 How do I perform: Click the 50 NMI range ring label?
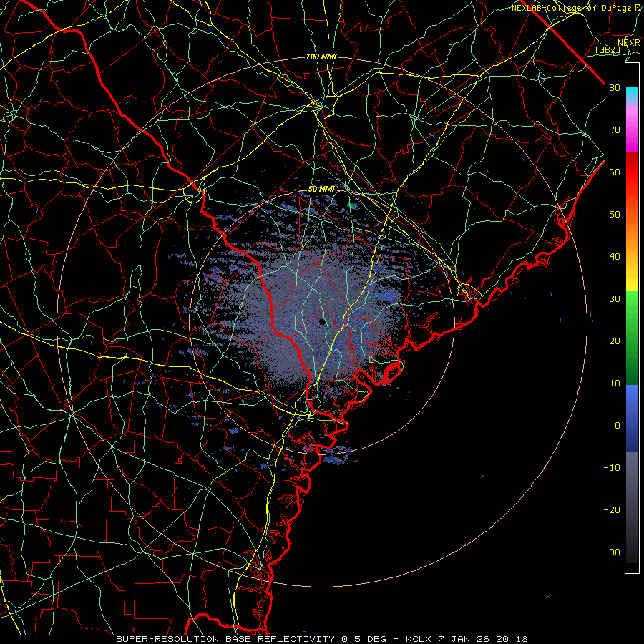pyautogui.click(x=321, y=190)
